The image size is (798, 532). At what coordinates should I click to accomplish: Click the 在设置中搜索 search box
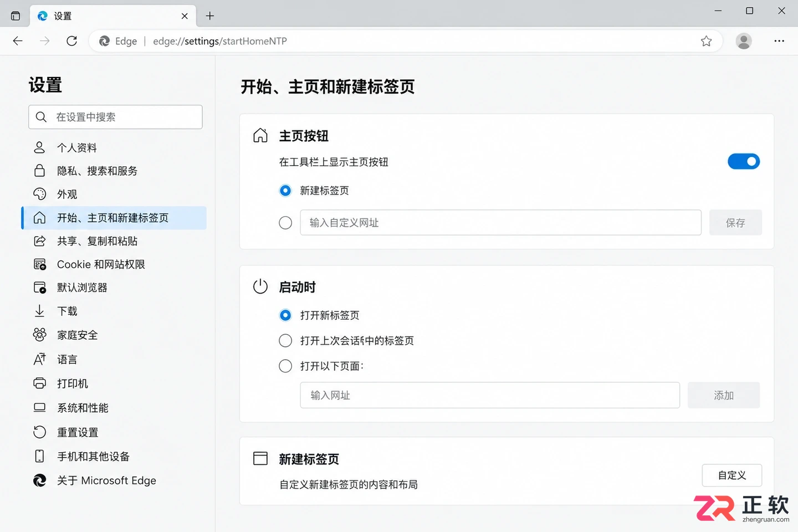[x=115, y=117]
